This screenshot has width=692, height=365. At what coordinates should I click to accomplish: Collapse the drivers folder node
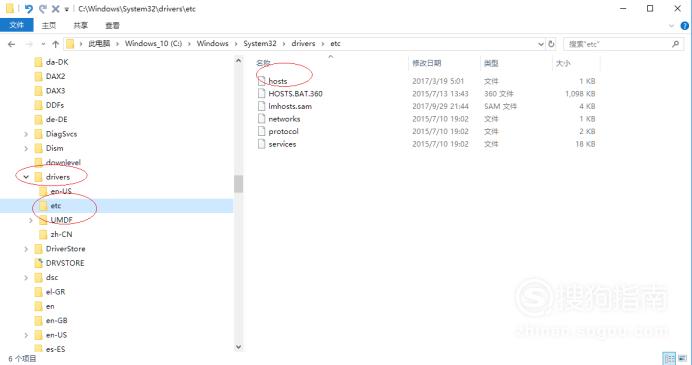point(26,177)
